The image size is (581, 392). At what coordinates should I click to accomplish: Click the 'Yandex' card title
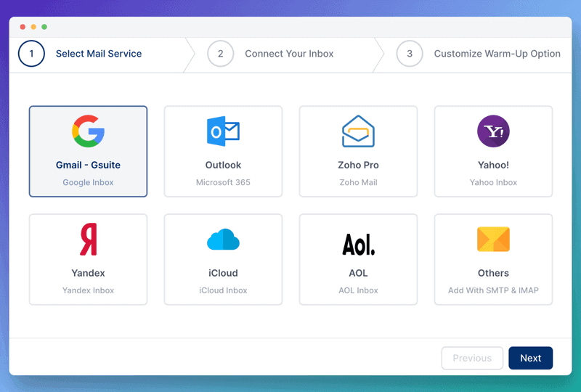88,273
